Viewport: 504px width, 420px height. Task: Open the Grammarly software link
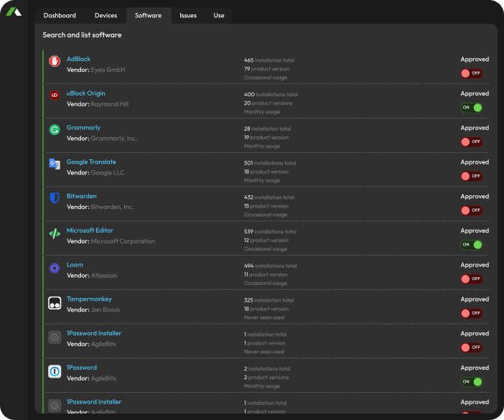point(83,128)
